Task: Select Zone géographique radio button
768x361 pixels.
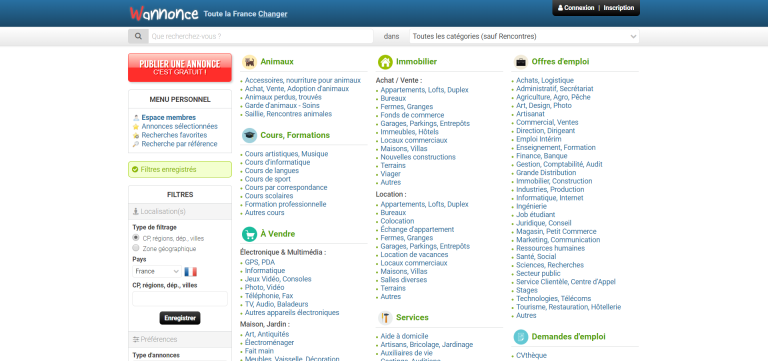Action: [136, 248]
